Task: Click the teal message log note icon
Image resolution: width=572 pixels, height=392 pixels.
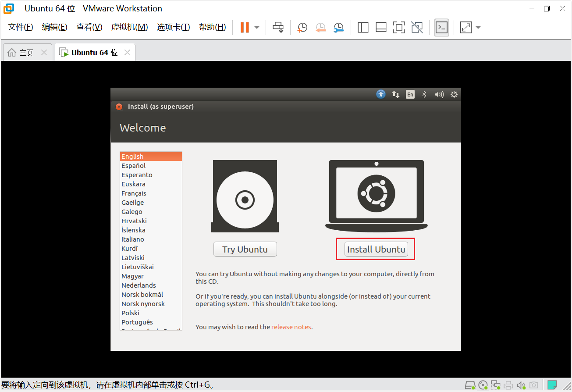Action: (552, 385)
